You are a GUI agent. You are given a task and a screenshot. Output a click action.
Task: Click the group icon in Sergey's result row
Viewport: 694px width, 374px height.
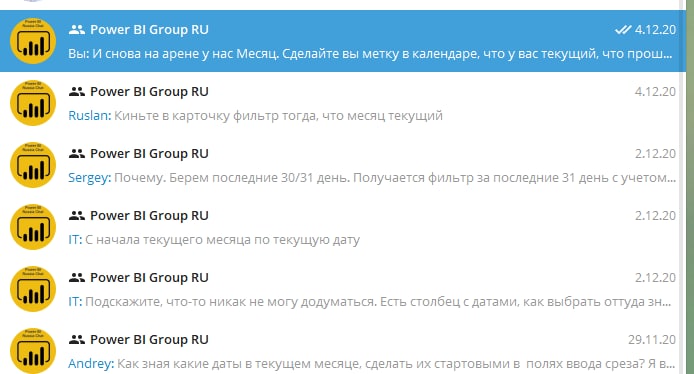[x=77, y=154]
